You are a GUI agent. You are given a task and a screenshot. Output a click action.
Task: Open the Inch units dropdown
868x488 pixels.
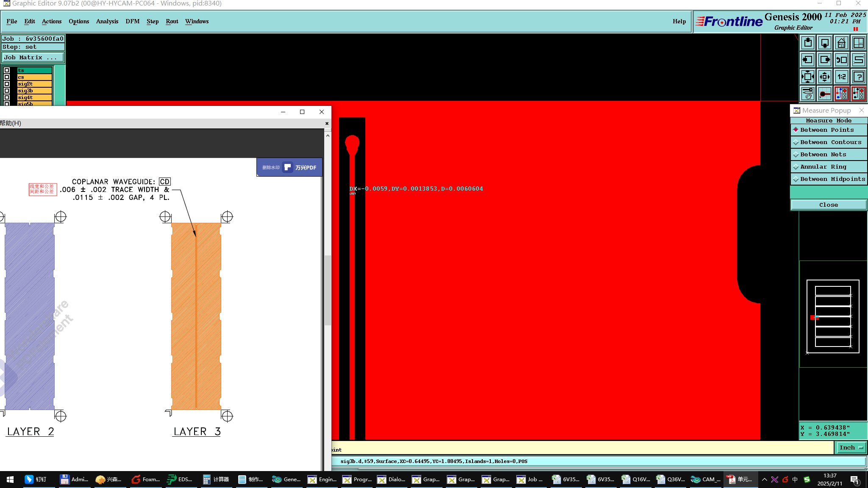click(x=851, y=447)
